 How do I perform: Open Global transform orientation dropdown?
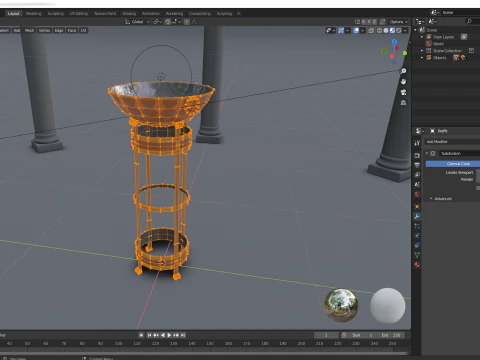(x=137, y=22)
